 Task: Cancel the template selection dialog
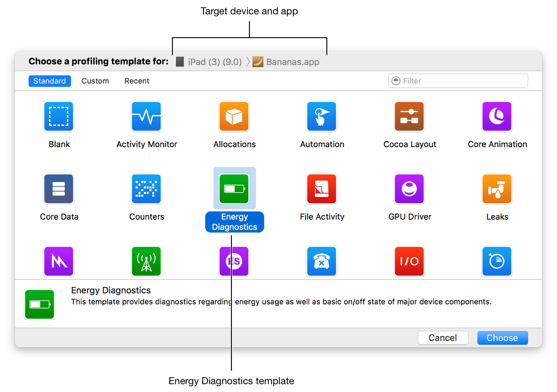[443, 338]
